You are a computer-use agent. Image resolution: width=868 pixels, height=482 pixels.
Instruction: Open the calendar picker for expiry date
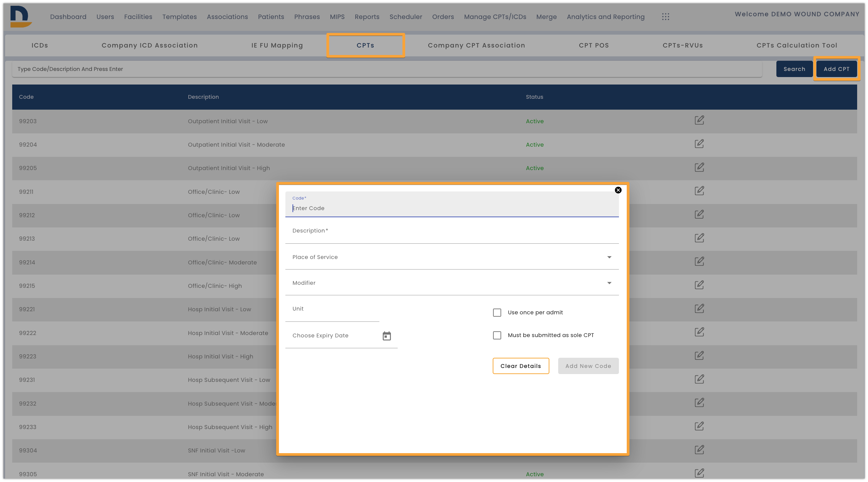tap(386, 336)
